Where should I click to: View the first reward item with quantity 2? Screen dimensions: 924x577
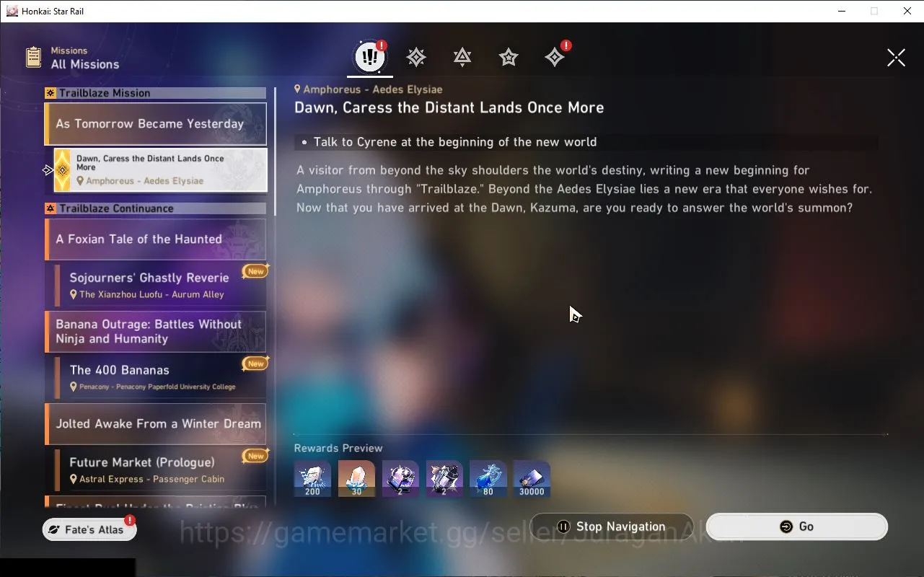click(x=400, y=479)
